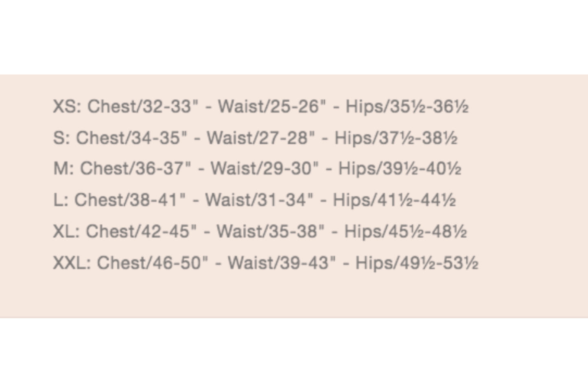Select the Chest/42-45" text

[x=141, y=232]
